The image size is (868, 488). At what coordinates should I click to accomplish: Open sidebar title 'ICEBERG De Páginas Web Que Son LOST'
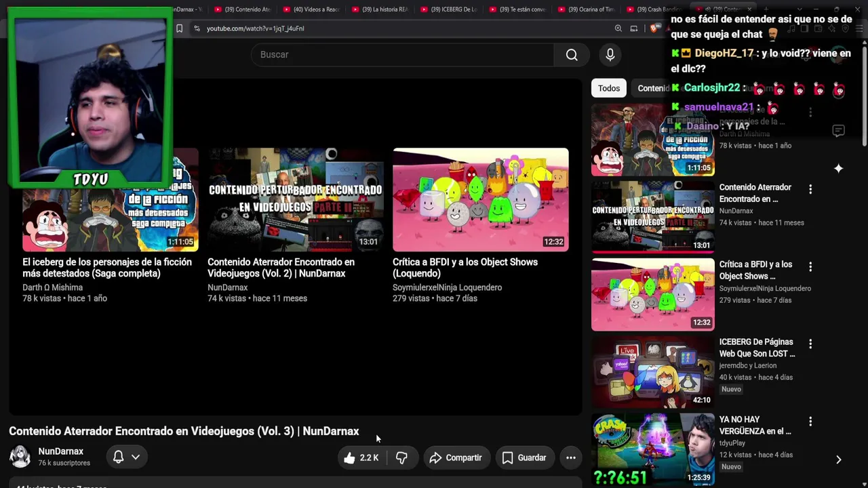click(x=757, y=348)
